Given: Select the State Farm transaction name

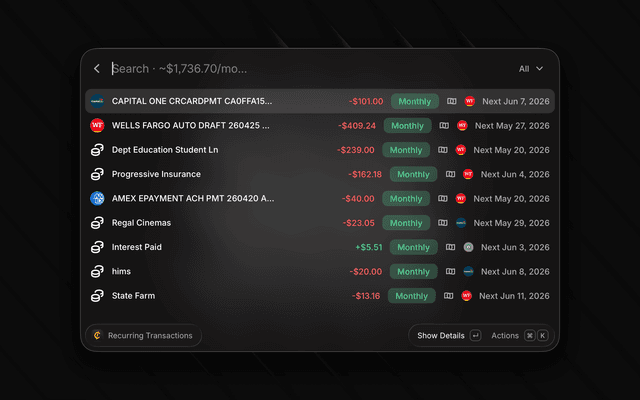Looking at the screenshot, I should (x=133, y=296).
